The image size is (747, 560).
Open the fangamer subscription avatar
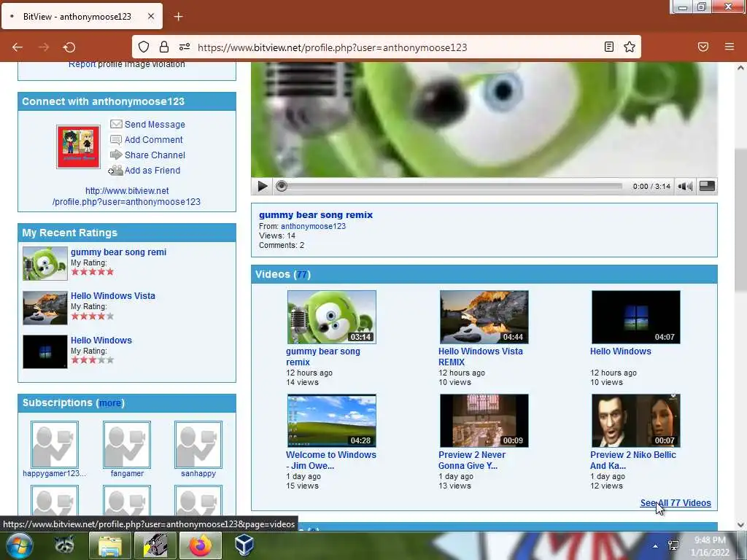(127, 444)
